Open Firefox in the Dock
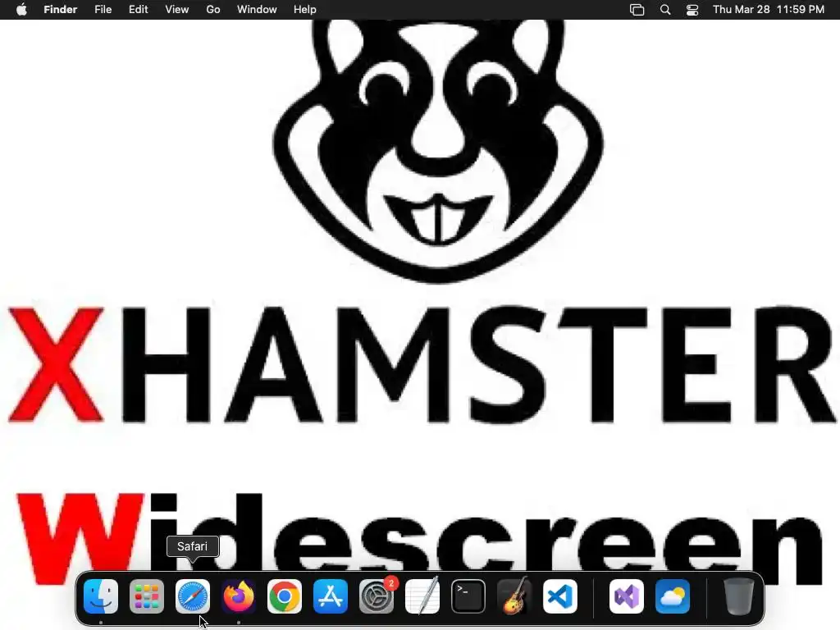This screenshot has width=840, height=630. (239, 596)
